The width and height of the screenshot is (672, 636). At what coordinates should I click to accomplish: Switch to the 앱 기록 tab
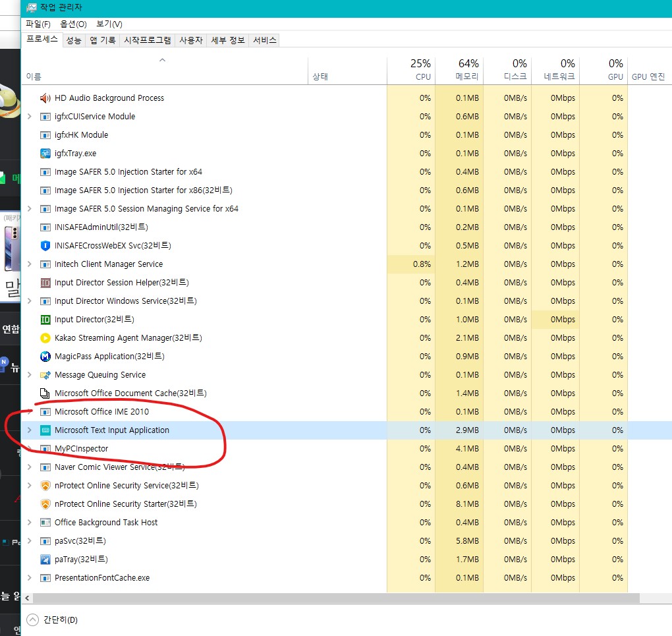(102, 40)
